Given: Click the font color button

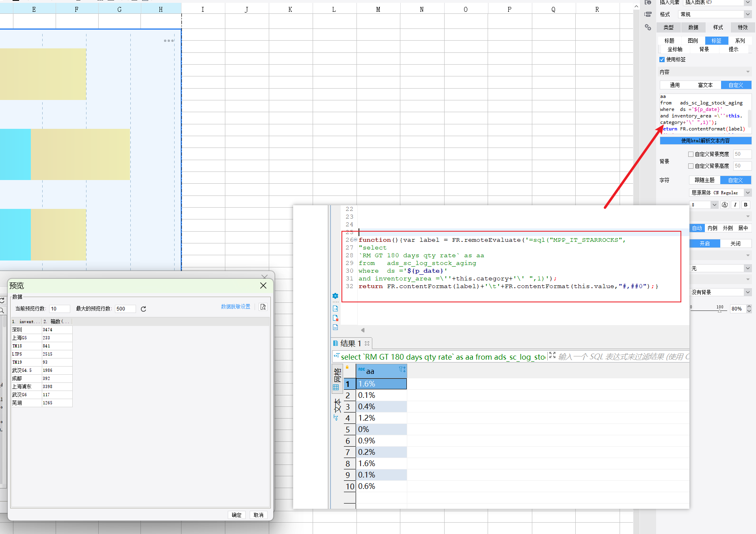Looking at the screenshot, I should [x=725, y=205].
